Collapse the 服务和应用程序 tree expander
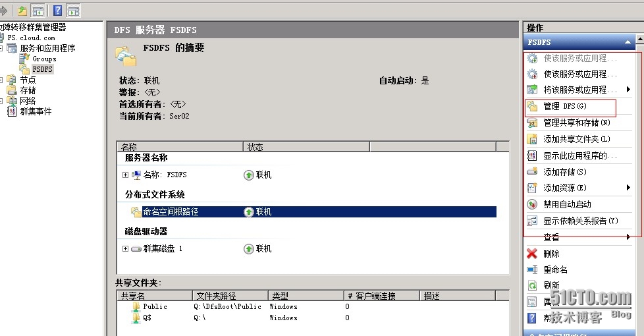644x336 pixels. point(1,49)
